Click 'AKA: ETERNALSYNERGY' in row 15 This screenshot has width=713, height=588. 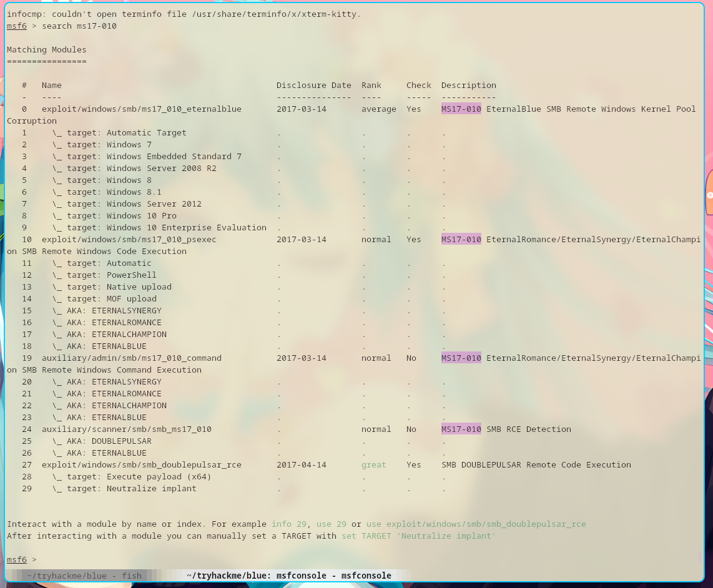(107, 311)
